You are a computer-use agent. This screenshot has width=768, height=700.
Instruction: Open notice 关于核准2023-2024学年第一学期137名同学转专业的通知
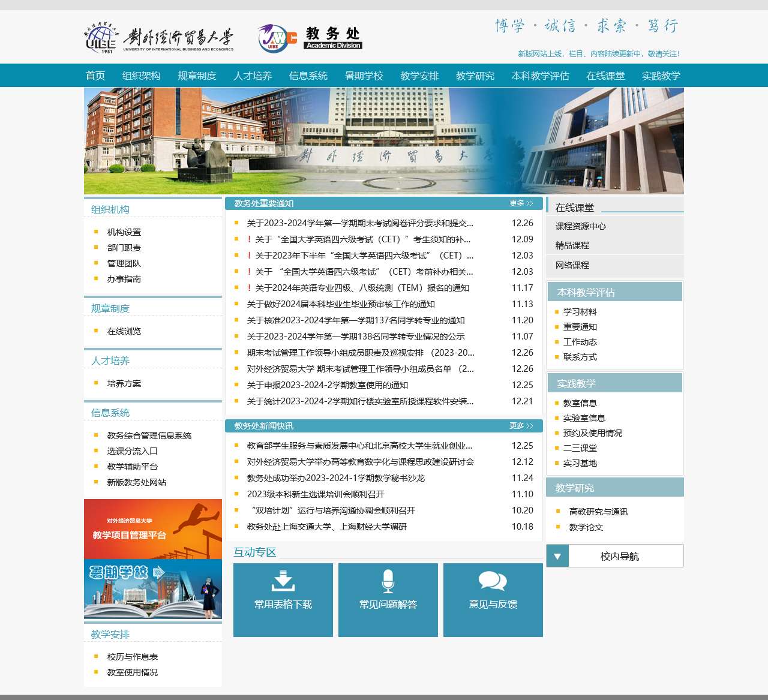click(356, 320)
